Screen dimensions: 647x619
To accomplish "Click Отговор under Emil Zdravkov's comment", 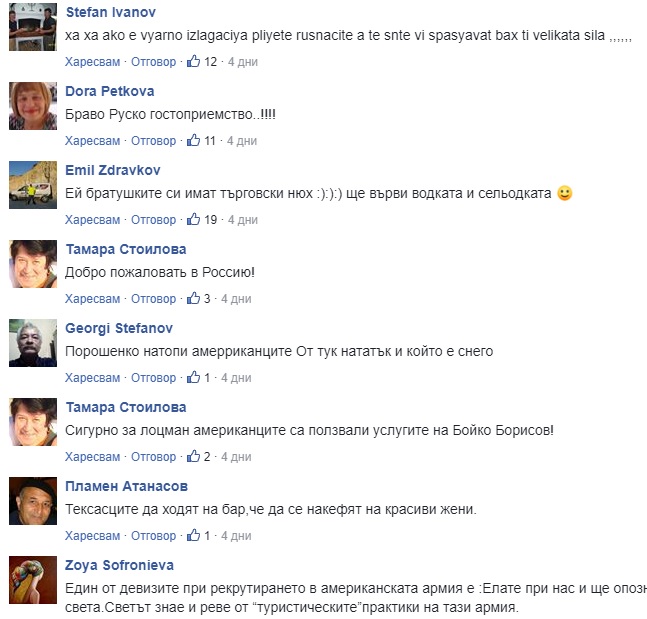I will point(153,220).
